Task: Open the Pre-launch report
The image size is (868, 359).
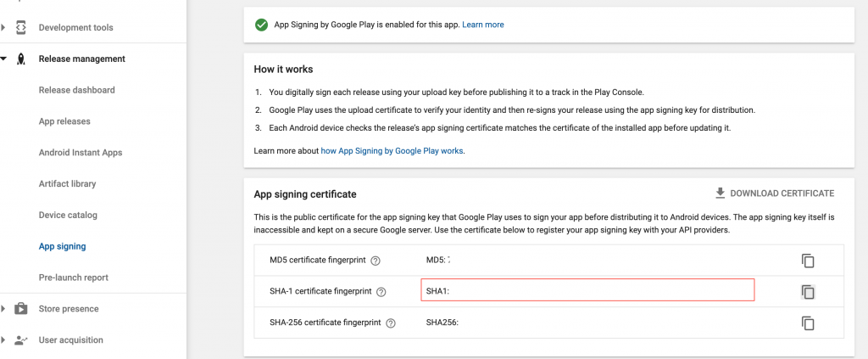Action: coord(74,278)
